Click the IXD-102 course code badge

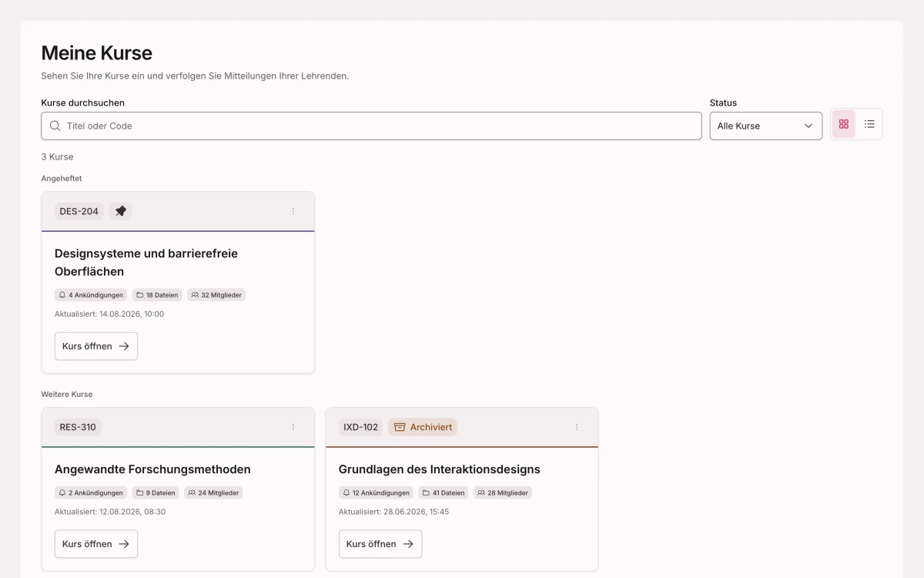coord(361,427)
